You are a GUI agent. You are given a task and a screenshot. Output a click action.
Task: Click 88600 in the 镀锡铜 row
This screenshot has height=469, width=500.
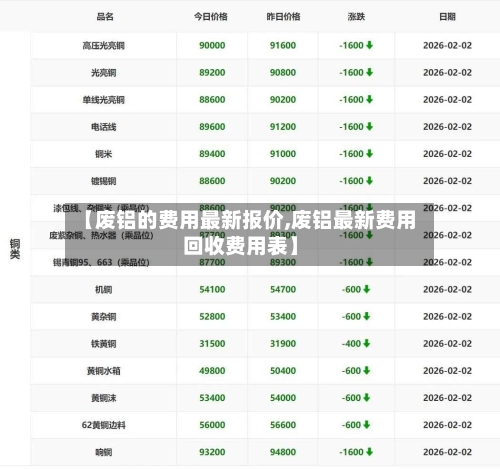point(212,181)
